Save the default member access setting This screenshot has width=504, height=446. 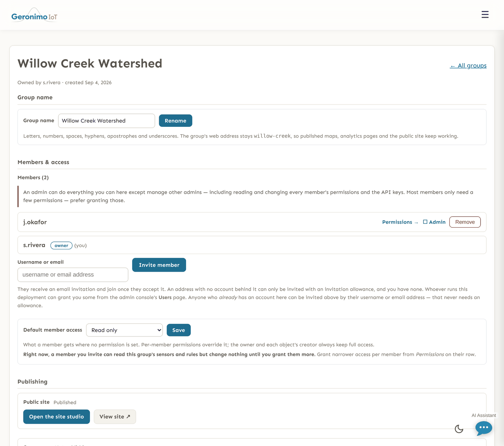click(x=179, y=330)
